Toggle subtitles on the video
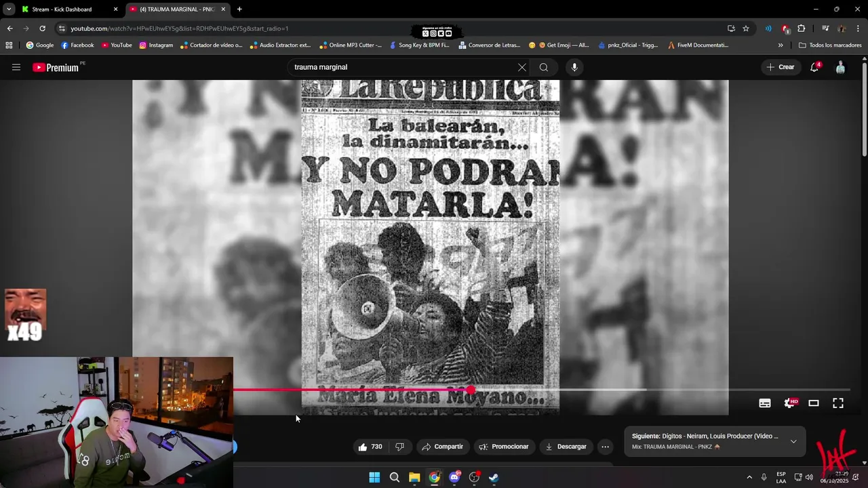The width and height of the screenshot is (868, 488). (x=765, y=403)
